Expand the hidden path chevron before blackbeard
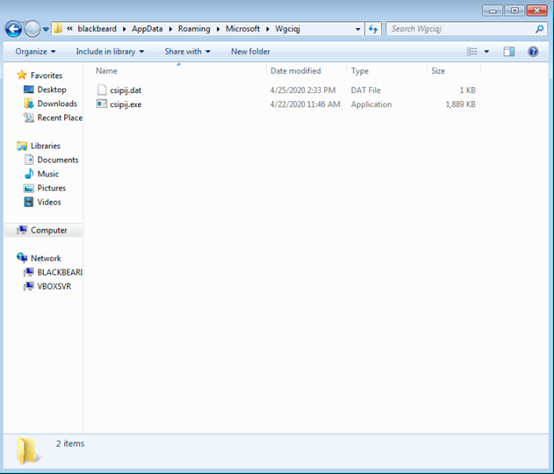This screenshot has height=474, width=554. coord(70,29)
